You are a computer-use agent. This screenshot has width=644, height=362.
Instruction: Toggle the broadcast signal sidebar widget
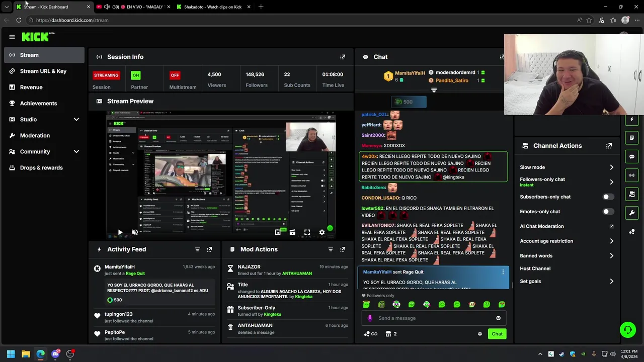coord(632,175)
